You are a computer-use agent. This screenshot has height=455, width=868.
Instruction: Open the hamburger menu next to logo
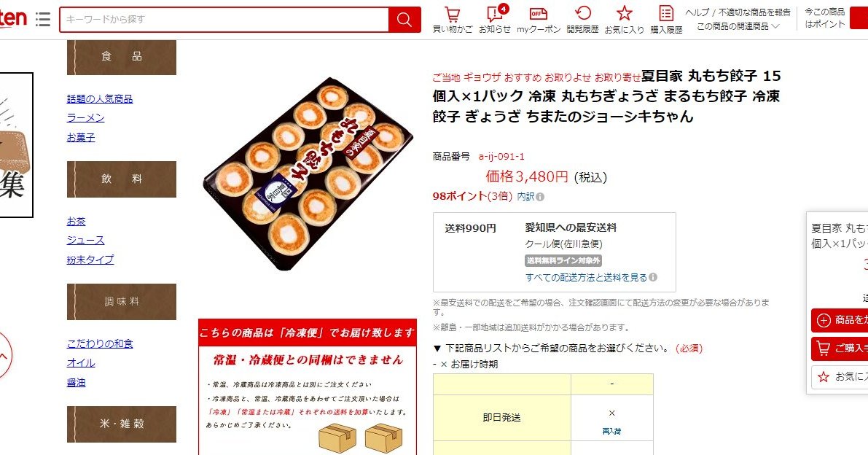click(42, 19)
